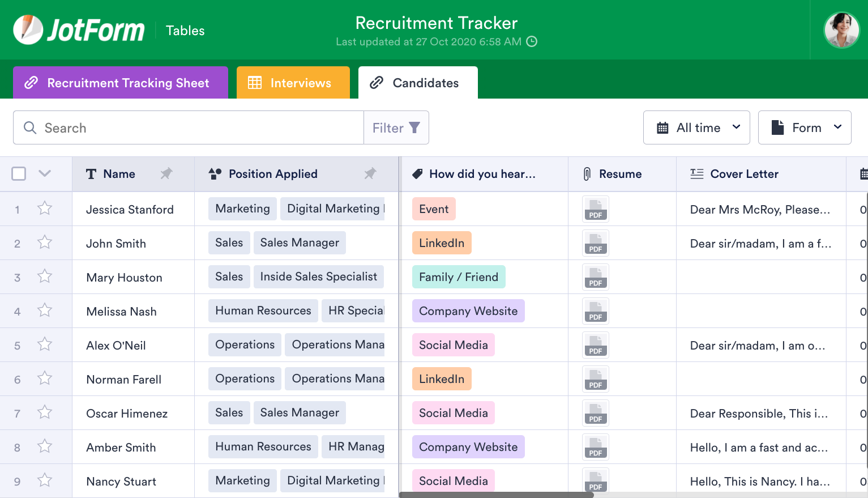Click the Filter button
Viewport: 868px width, 498px height.
tap(396, 127)
